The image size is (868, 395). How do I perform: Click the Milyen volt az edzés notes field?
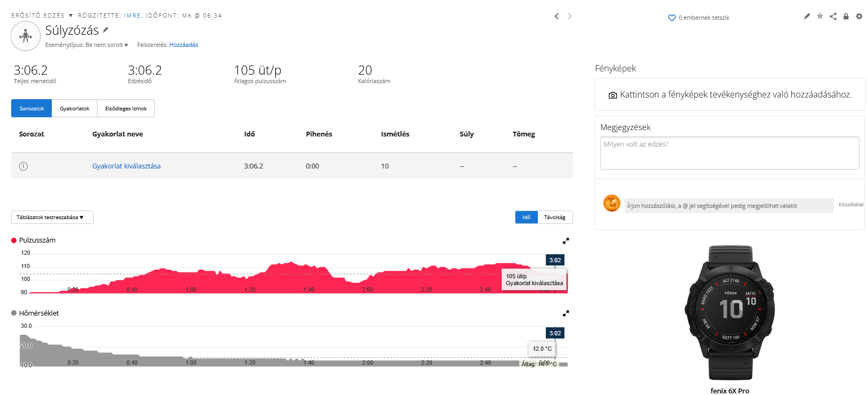730,153
